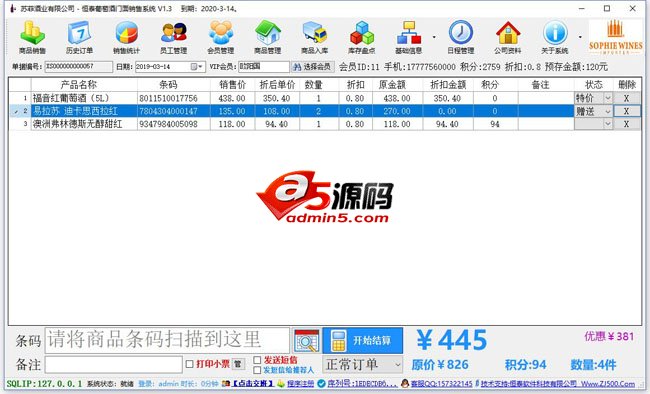This screenshot has height=394, width=650.
Task: Click the small 管 button beside 打印小票
Action: point(238,364)
